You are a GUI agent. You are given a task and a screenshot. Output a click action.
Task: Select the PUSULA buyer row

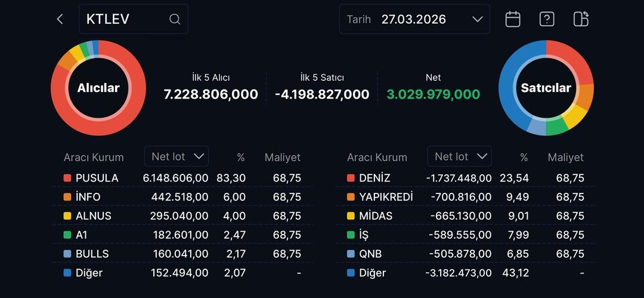point(182,178)
